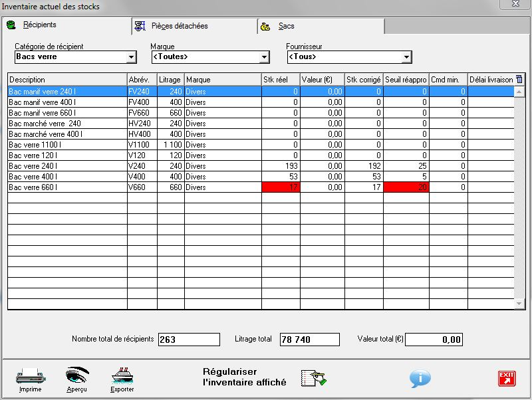This screenshot has height=400, width=532.
Task: Expand the Catégorie de récipient dropdown
Action: tap(132, 57)
